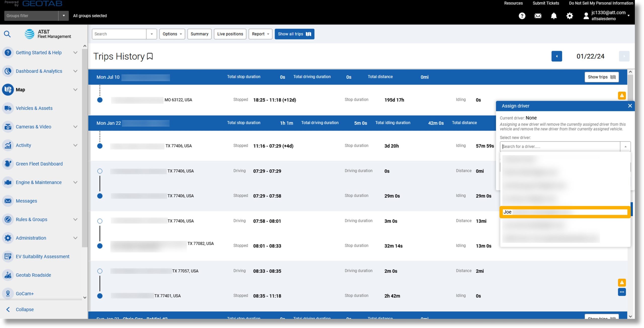Open the mail envelope icon in header

pyautogui.click(x=538, y=16)
